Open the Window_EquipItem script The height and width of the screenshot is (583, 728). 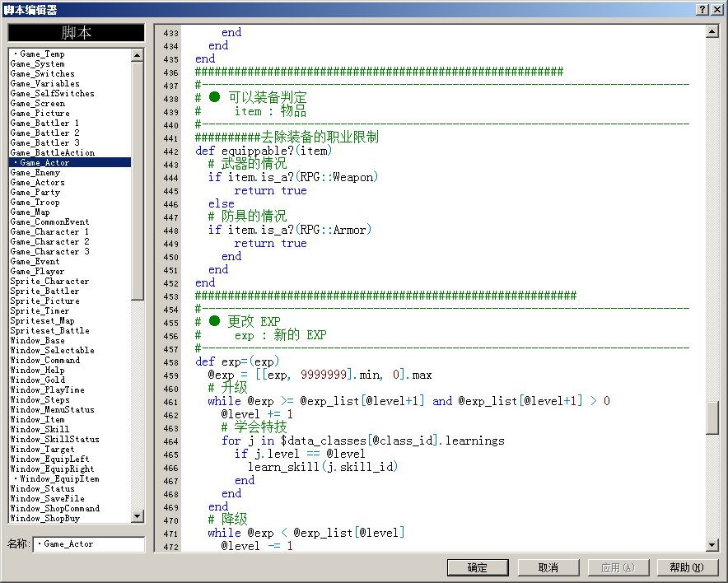[70, 478]
